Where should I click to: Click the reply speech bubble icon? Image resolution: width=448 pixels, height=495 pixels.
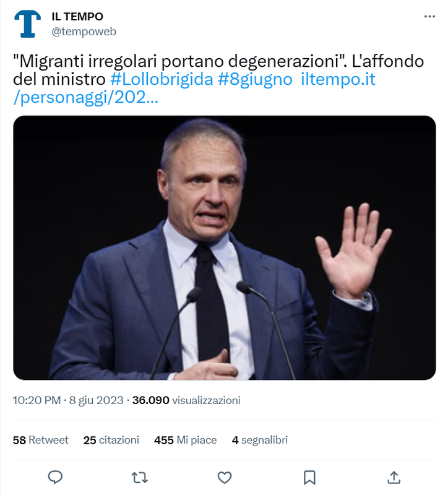(56, 477)
